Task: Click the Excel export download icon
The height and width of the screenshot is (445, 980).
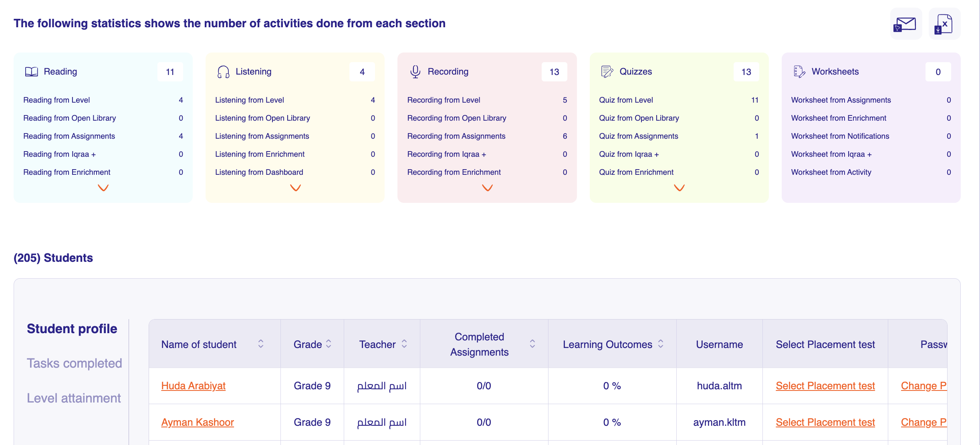Action: 944,24
